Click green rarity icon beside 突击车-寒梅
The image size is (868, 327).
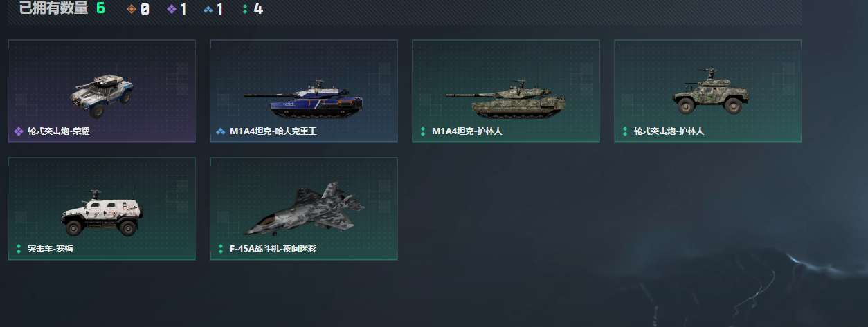(x=18, y=248)
